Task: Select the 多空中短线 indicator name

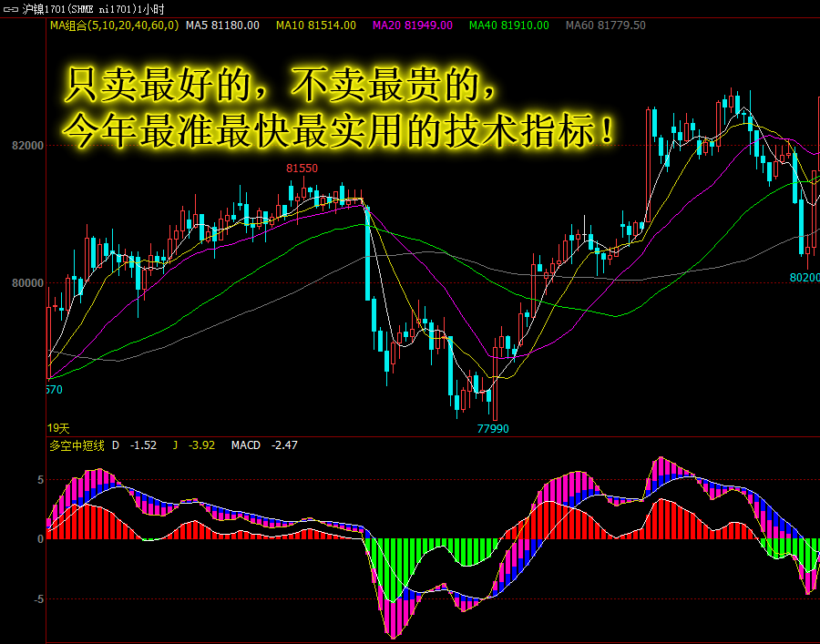Action: coord(76,445)
